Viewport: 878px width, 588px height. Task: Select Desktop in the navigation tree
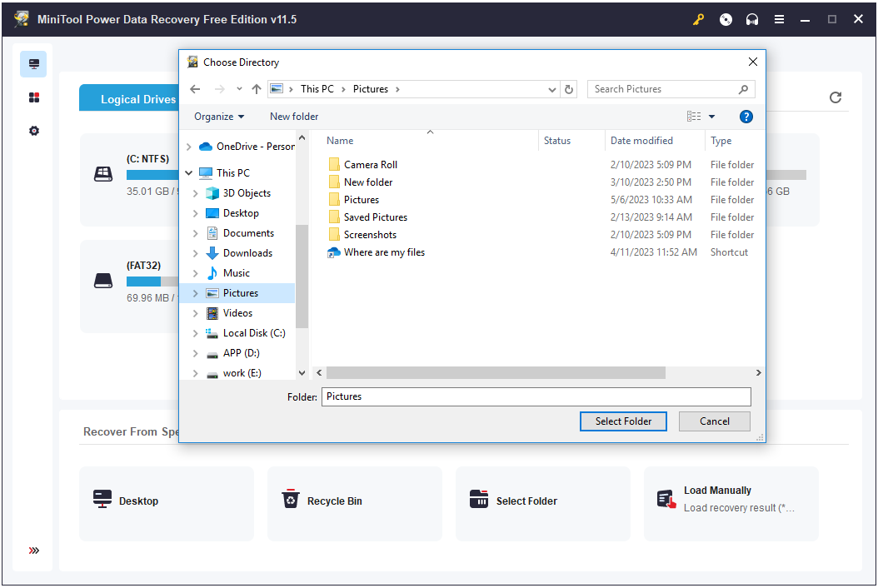[x=241, y=213]
